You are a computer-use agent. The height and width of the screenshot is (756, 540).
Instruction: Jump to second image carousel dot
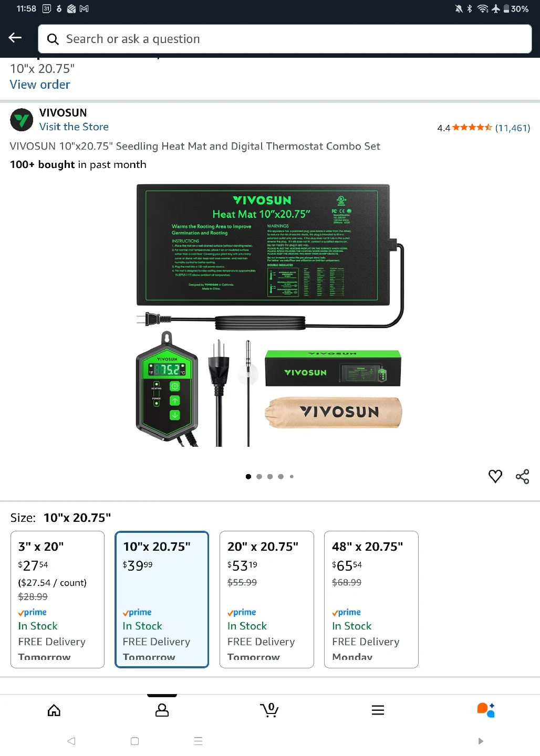tap(259, 477)
